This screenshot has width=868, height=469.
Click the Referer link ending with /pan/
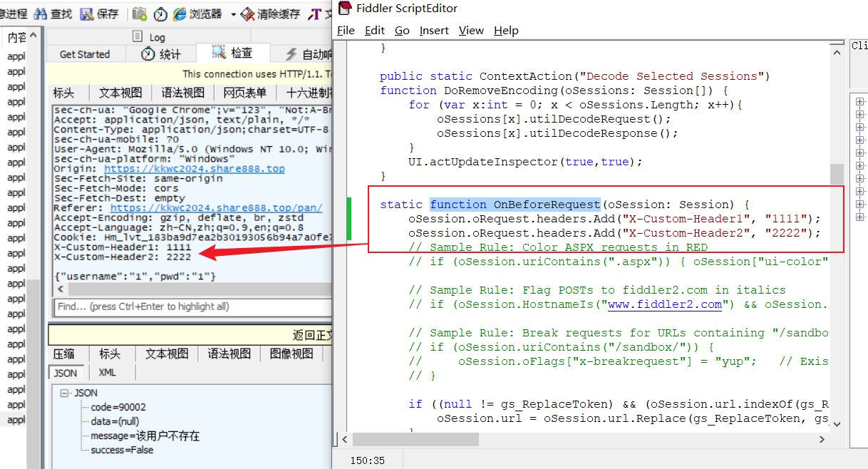click(216, 208)
